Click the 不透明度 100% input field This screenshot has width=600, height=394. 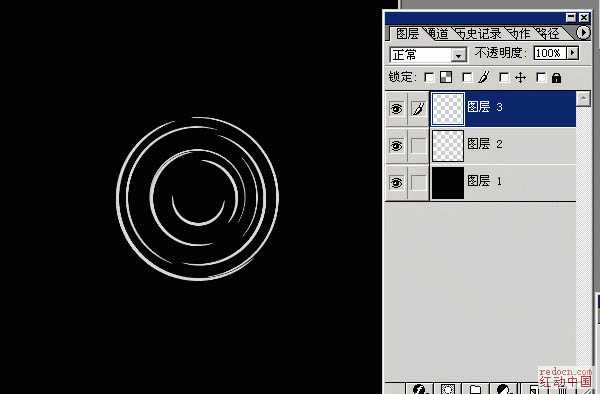click(551, 53)
